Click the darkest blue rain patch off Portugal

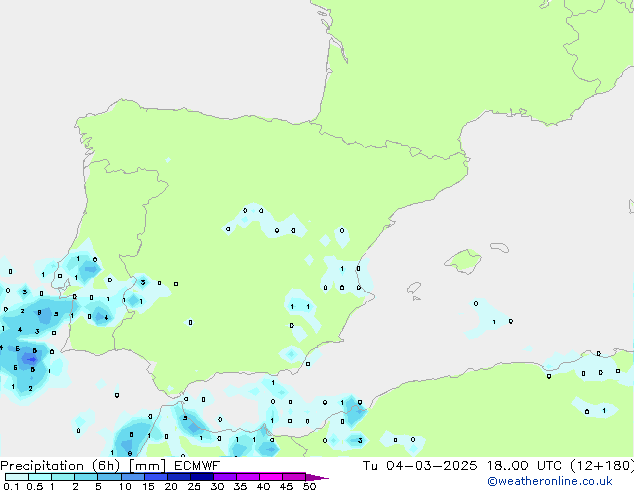pos(30,354)
